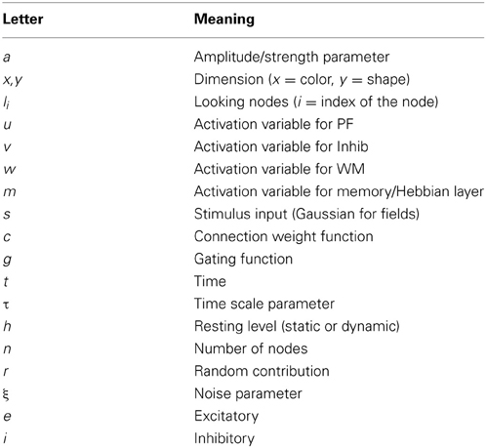Click the Letter column header

[x=22, y=20]
